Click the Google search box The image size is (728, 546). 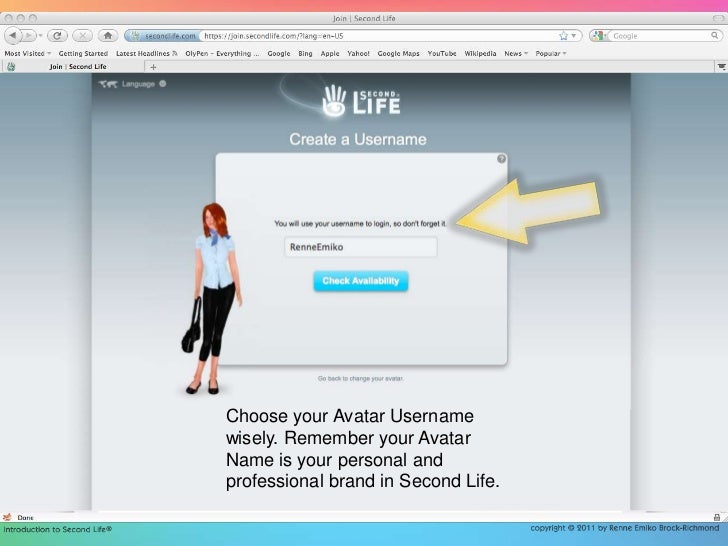659,36
